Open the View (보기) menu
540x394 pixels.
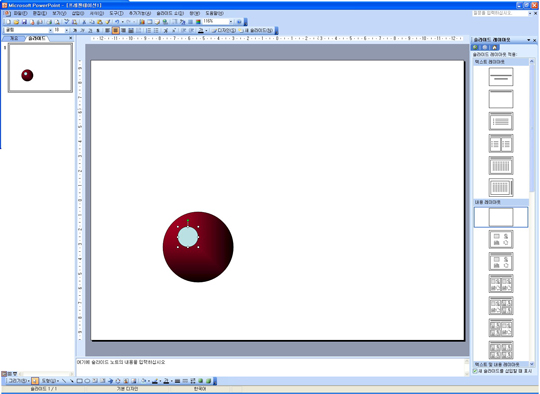59,13
